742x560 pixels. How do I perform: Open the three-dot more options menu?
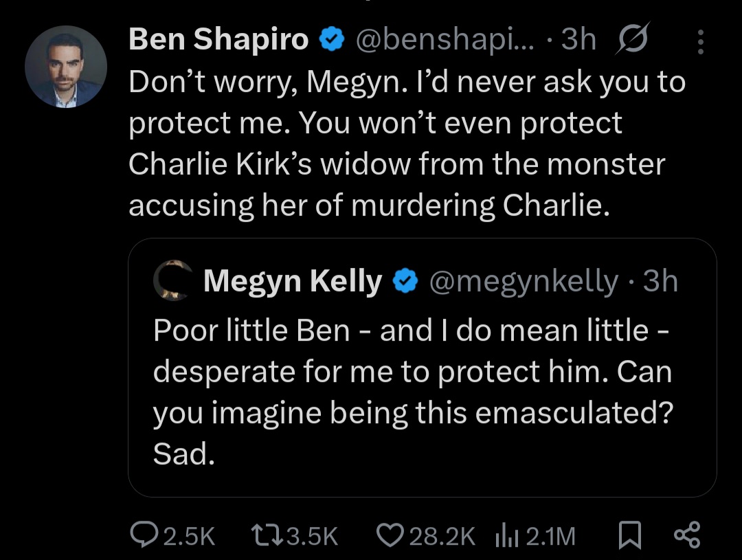[x=700, y=41]
